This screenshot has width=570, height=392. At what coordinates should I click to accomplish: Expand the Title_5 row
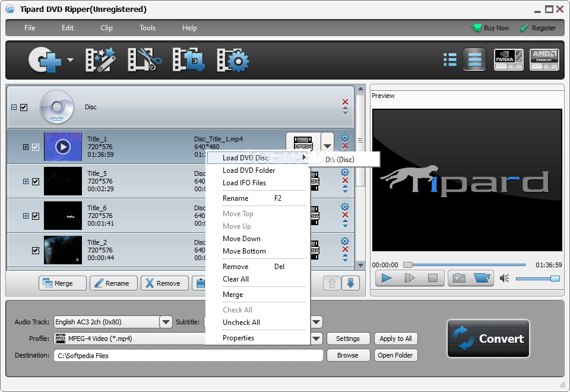[x=26, y=182]
